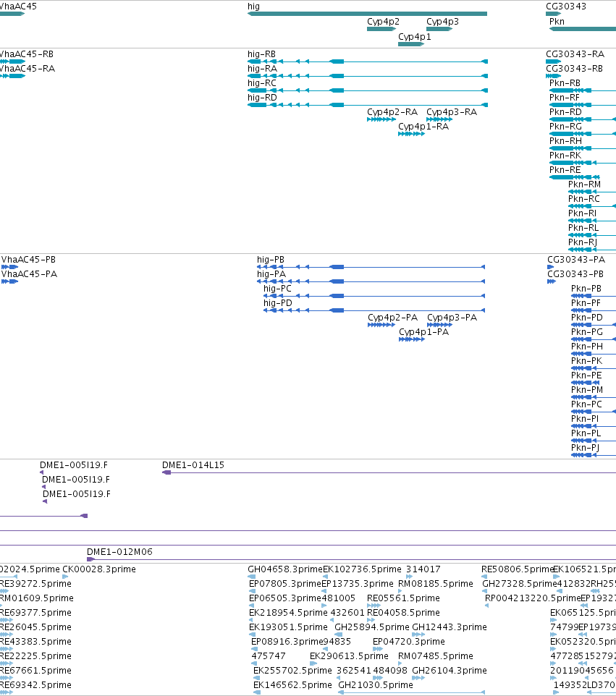Click the DME1-014L15 clone feature
Image resolution: width=616 pixels, height=696 pixels.
click(389, 472)
